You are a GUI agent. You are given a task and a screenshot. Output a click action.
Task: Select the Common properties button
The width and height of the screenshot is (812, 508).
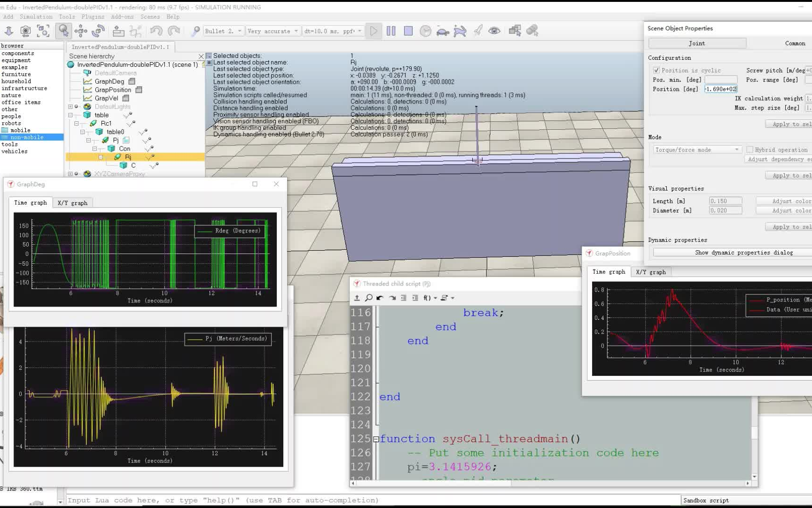795,43
